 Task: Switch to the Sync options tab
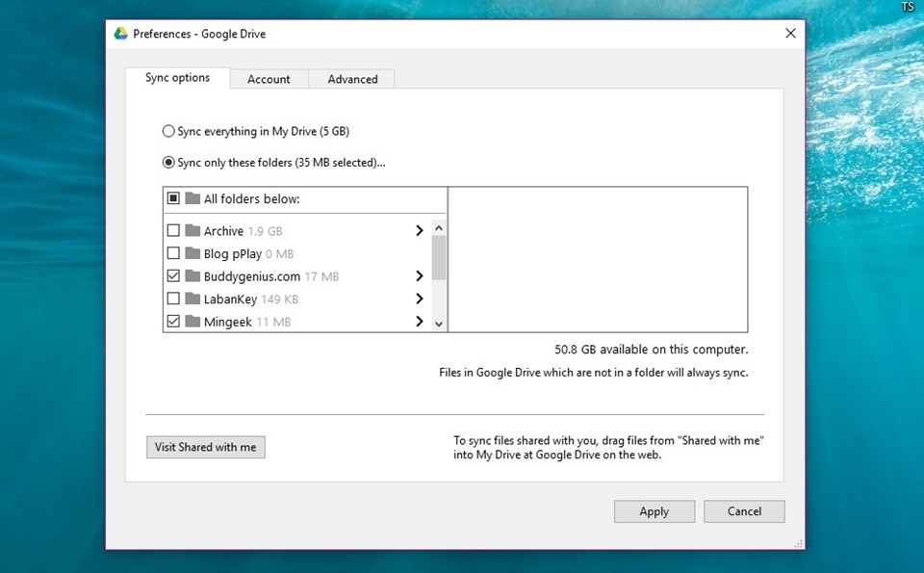(x=177, y=78)
